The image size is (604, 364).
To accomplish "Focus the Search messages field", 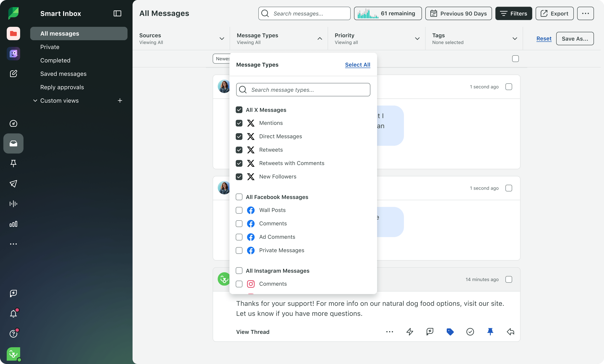I will [x=305, y=13].
